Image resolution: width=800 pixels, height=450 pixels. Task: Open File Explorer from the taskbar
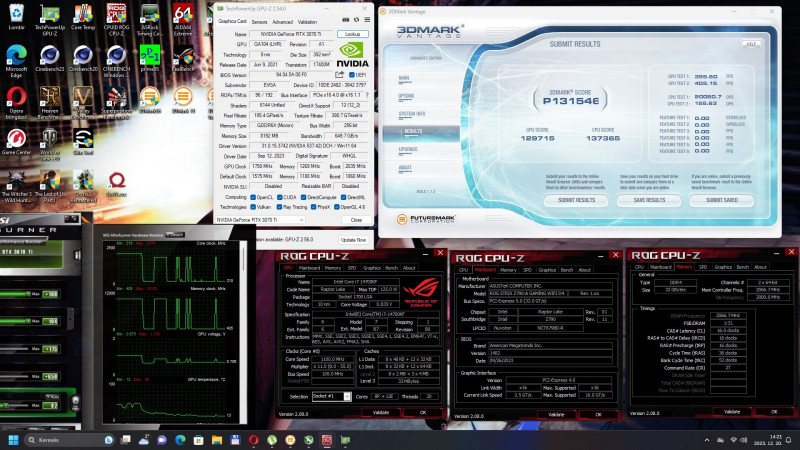(217, 440)
